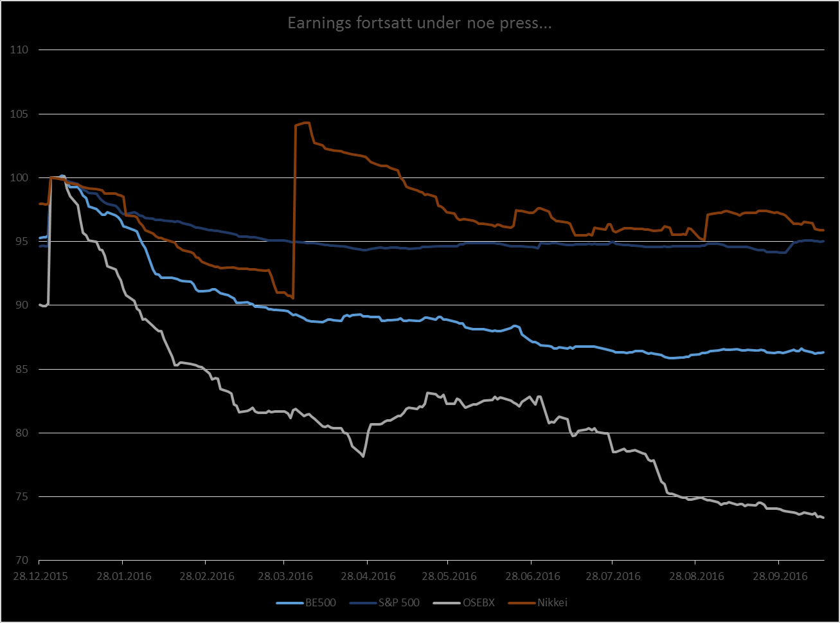This screenshot has width=840, height=623.
Task: Click the OSEBX line's final point near 73
Action: tap(823, 518)
